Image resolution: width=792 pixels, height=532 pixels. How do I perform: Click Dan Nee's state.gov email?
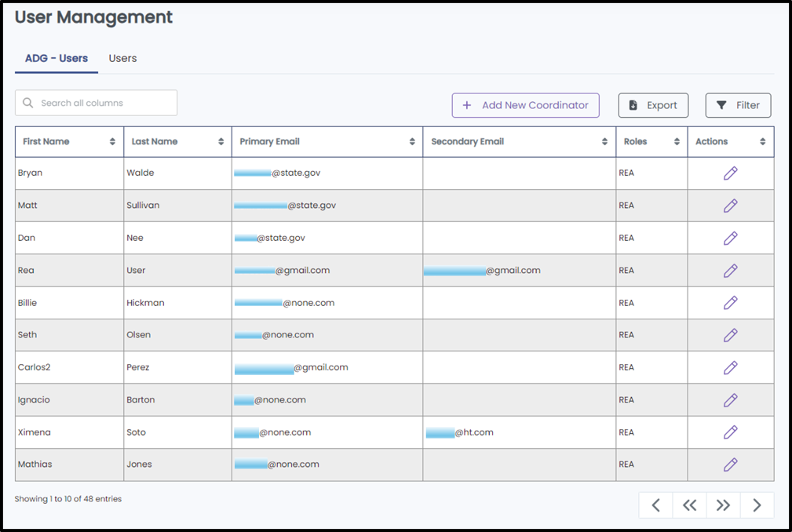[x=270, y=238]
